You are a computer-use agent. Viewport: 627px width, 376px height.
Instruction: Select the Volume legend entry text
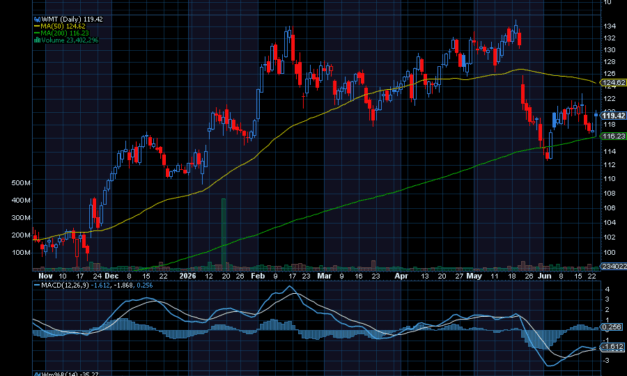coord(70,40)
